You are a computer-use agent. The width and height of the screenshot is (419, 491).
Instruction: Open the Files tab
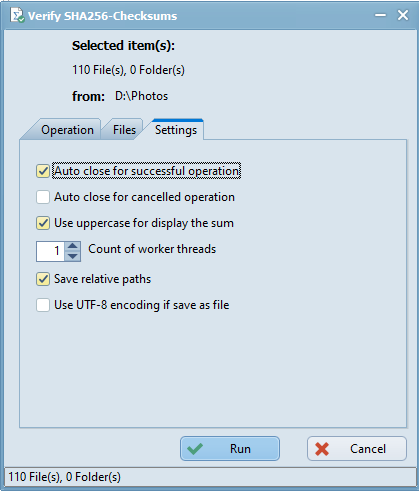point(124,130)
